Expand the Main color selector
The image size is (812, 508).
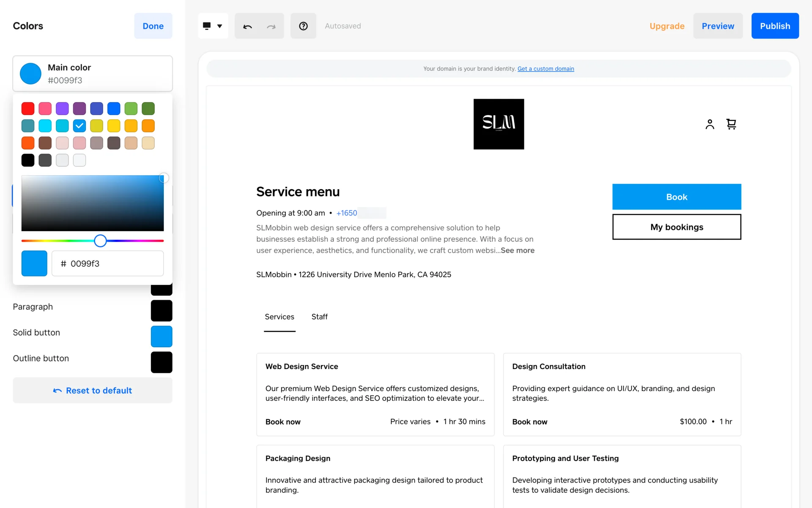point(93,74)
